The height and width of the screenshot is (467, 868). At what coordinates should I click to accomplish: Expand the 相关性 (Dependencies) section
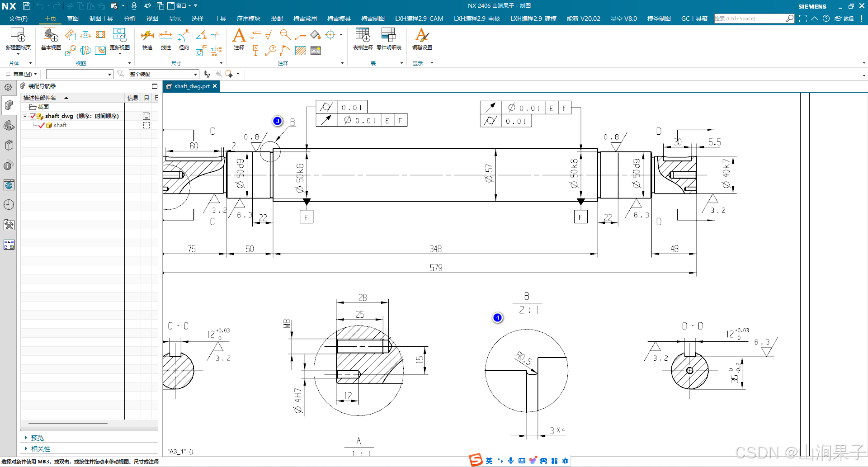pyautogui.click(x=26, y=448)
